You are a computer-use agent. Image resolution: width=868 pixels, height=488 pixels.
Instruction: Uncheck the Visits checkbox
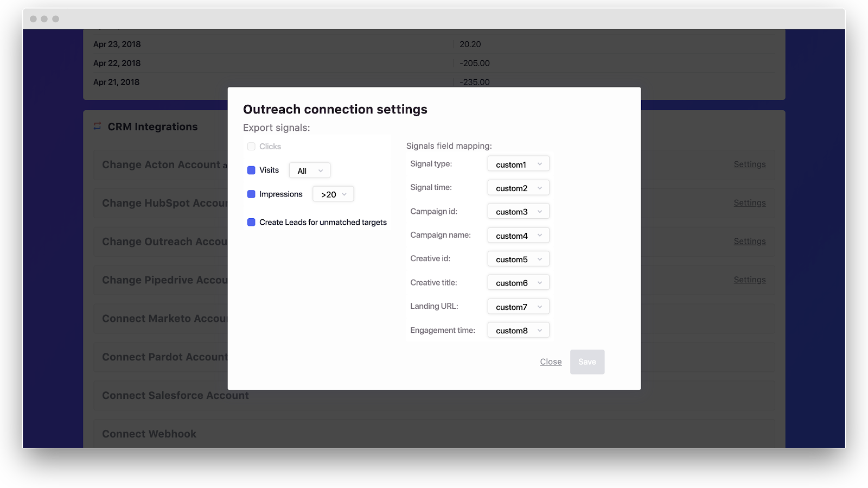[x=251, y=170]
